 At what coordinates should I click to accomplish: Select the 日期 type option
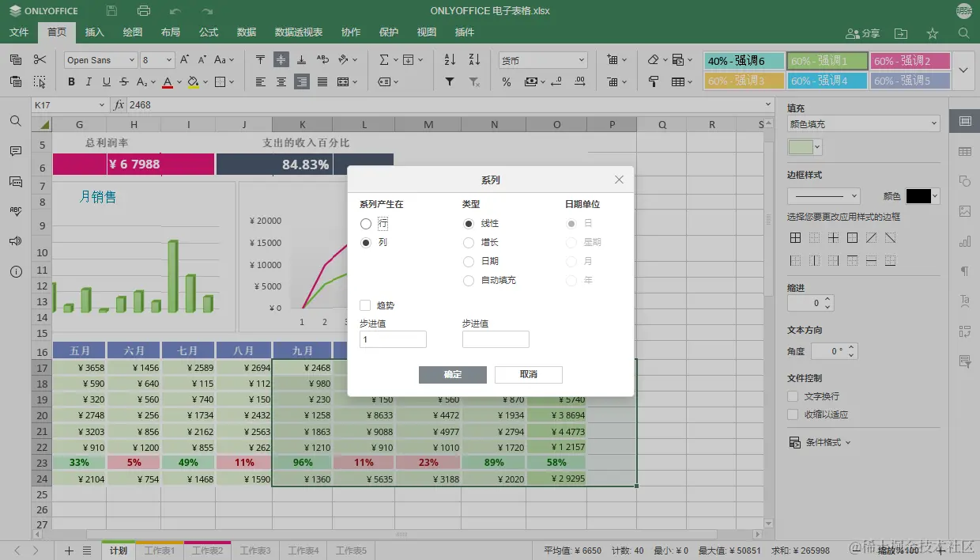(x=469, y=262)
